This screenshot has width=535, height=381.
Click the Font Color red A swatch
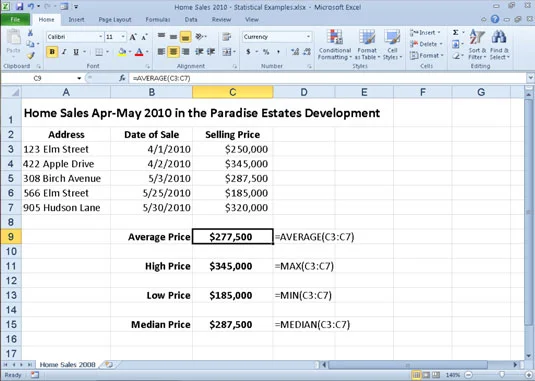pos(139,52)
